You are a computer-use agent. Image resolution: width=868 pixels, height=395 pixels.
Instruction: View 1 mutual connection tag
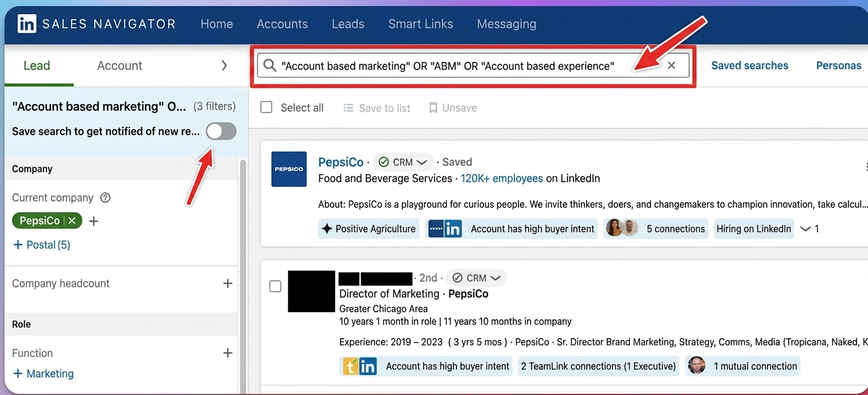pyautogui.click(x=743, y=366)
